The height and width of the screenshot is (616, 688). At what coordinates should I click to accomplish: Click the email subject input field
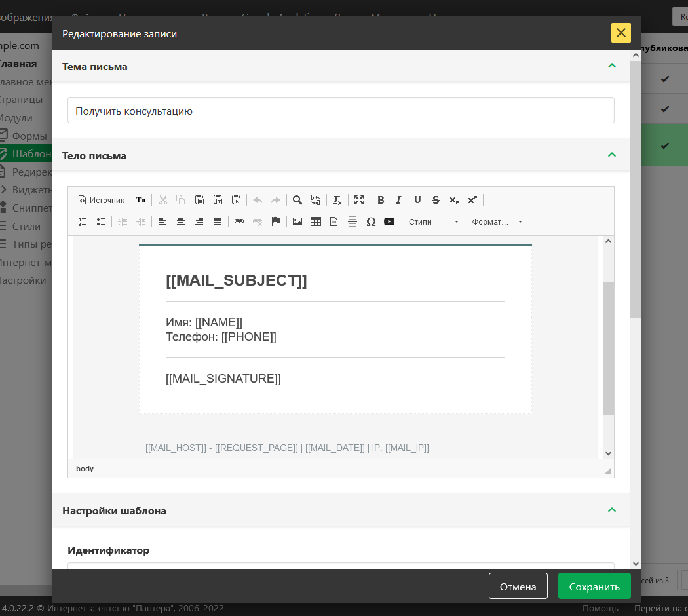(x=341, y=111)
